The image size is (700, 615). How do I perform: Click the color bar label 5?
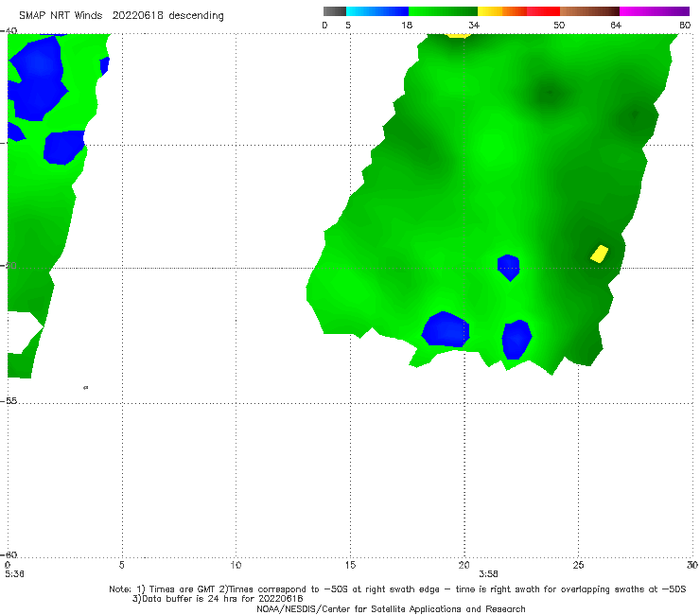[x=348, y=26]
